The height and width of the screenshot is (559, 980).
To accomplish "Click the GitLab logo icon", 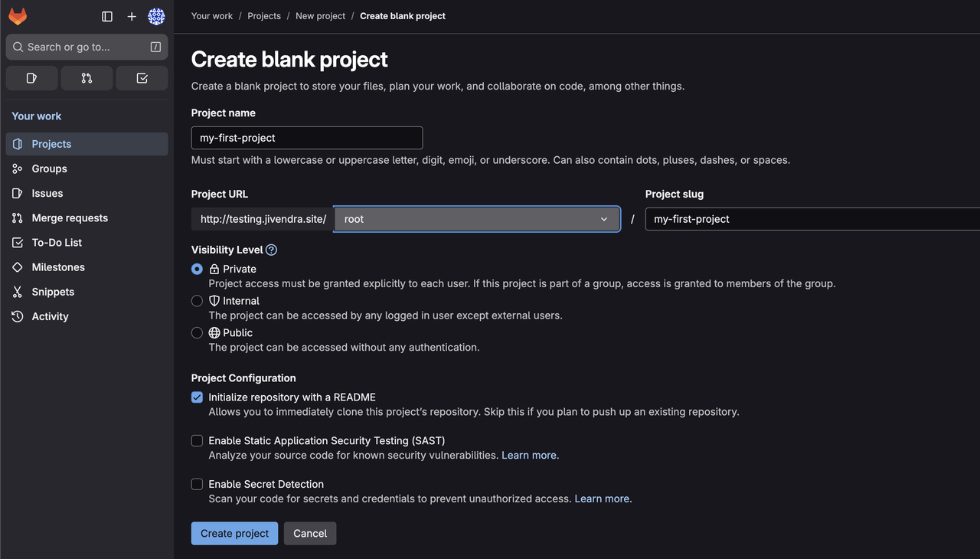I will (18, 16).
